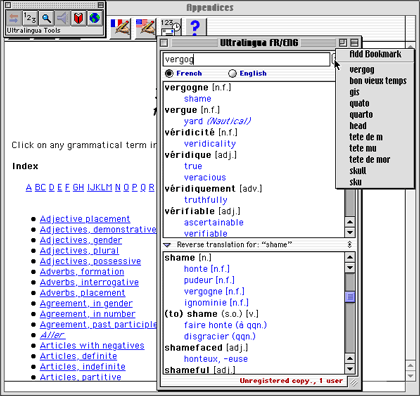This screenshot has height=396, width=420.
Task: Open the 'Adverbs, interrogative' link
Action: pos(89,282)
